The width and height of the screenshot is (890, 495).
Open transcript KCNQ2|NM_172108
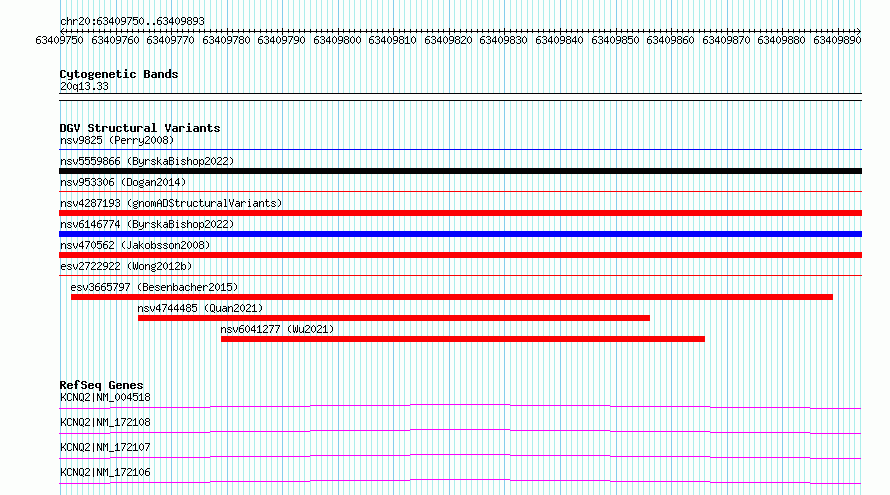[105, 422]
